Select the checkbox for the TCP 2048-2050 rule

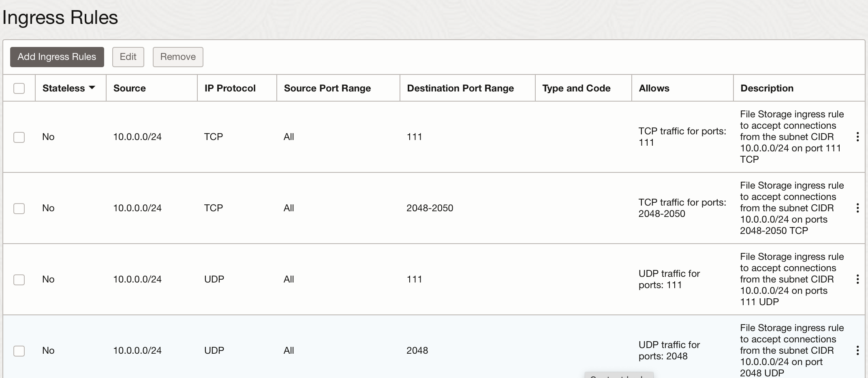(19, 208)
